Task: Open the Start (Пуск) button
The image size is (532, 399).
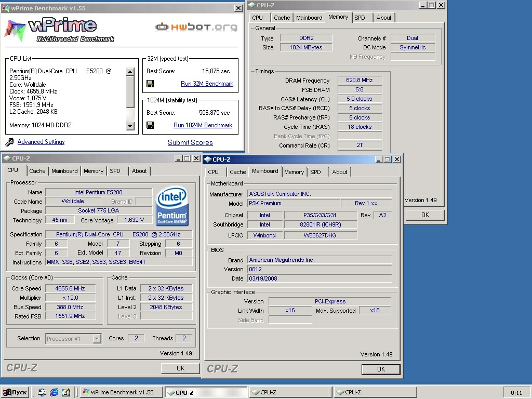Action: click(15, 392)
